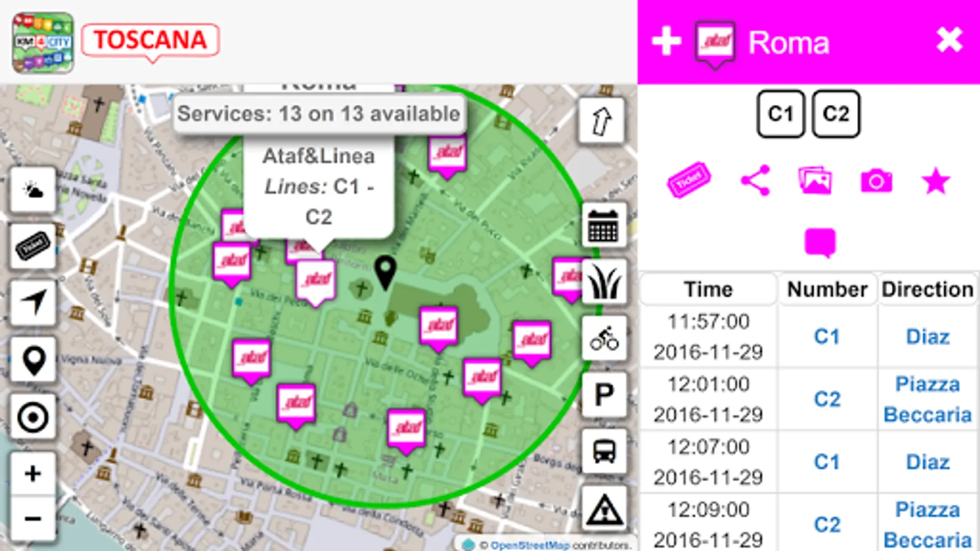The width and height of the screenshot is (980, 551).
Task: Open Piazza Beccaria in the 12:09:00 row
Action: coord(928,525)
